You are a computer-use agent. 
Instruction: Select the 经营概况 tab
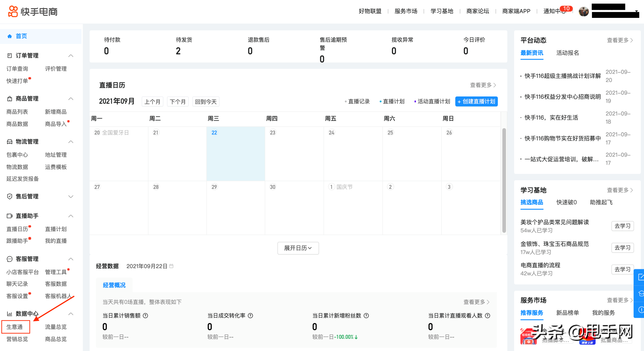click(x=114, y=285)
